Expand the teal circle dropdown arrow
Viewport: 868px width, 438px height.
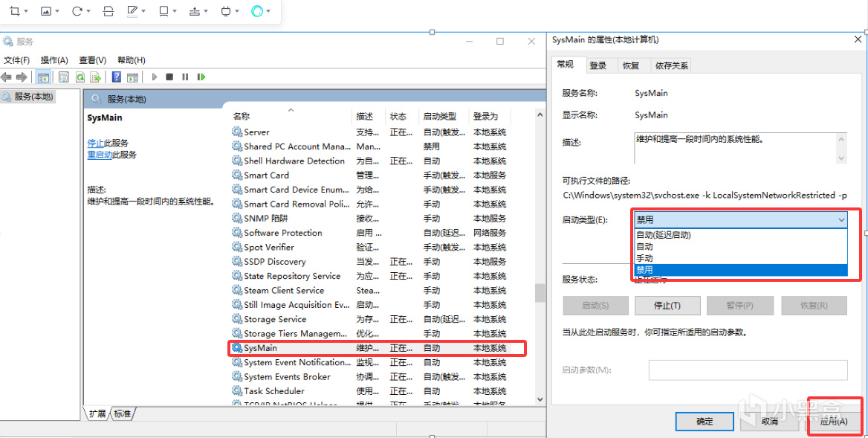click(x=268, y=11)
